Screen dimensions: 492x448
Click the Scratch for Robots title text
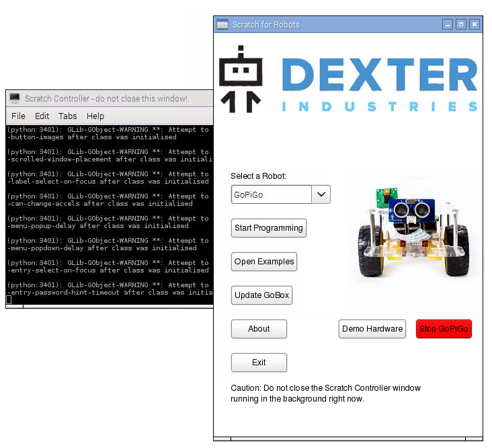[x=265, y=24]
